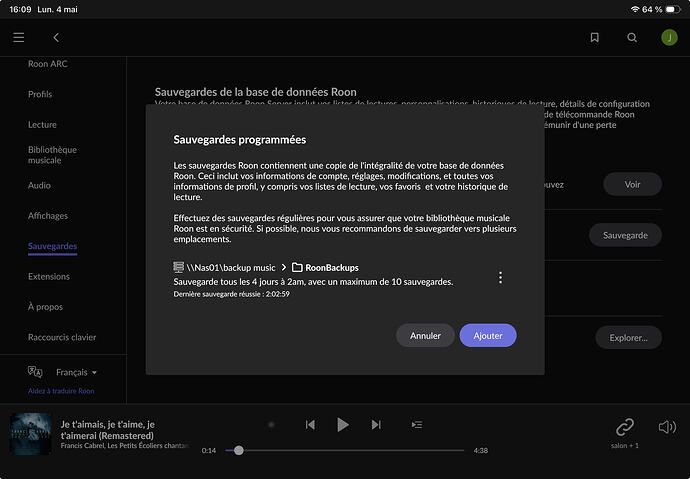Click the Dernière sauvegarde réussie status line
Screen dimensions: 690x479
[x=231, y=294]
